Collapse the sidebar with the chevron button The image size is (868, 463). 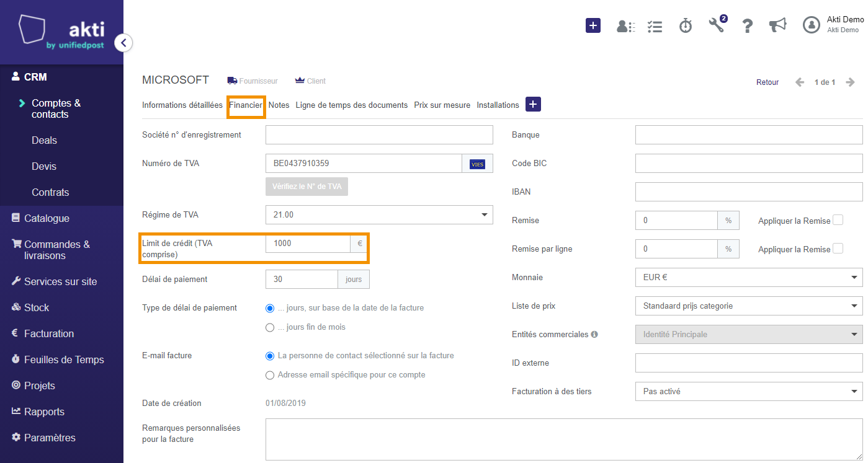123,43
